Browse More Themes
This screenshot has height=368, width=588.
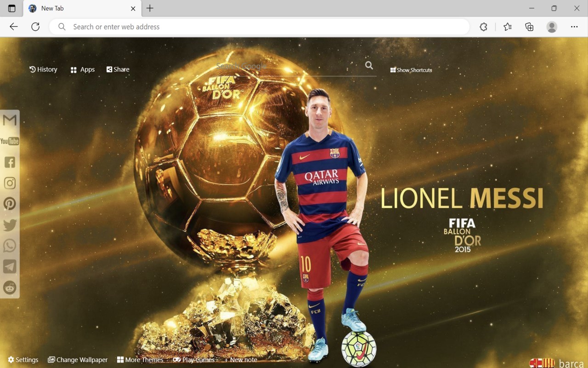coord(140,360)
